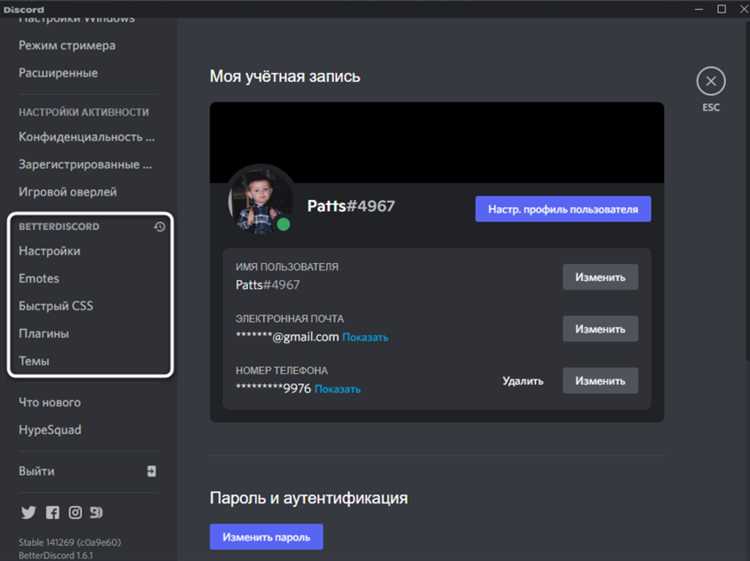
Task: Select Emotes in BetterDiscord menu
Action: tap(39, 278)
